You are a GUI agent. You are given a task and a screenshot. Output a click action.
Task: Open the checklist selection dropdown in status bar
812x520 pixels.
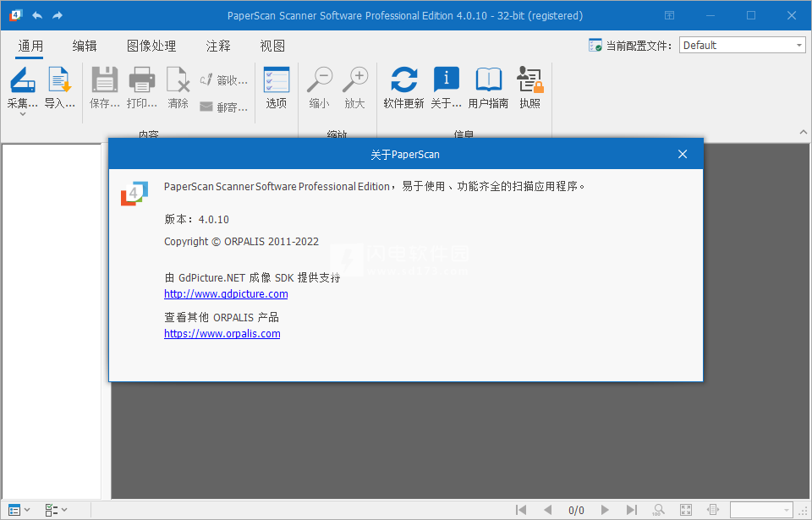(56, 510)
